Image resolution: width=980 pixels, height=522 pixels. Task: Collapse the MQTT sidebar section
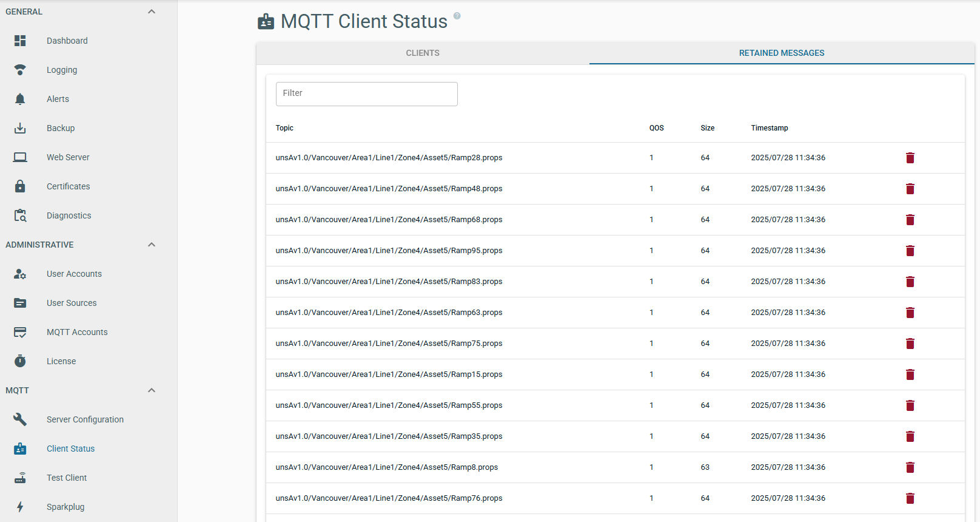[x=152, y=390]
